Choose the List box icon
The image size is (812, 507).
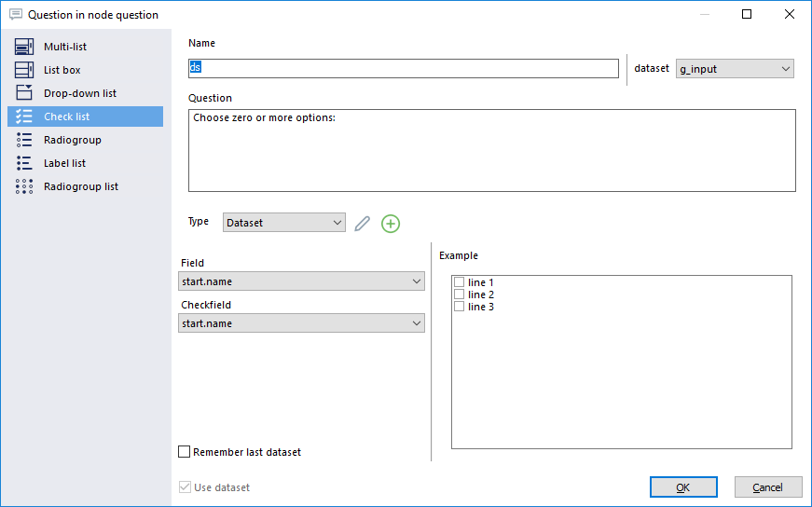click(24, 70)
